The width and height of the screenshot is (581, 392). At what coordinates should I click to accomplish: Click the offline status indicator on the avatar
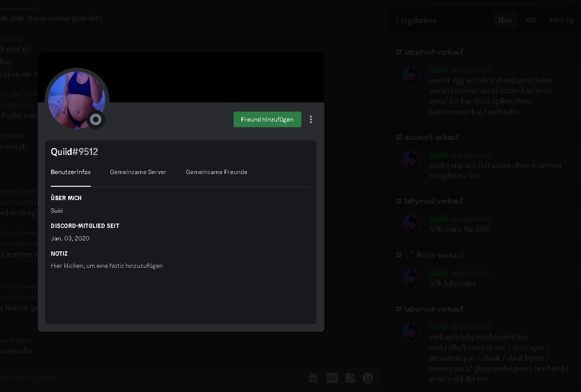[96, 119]
